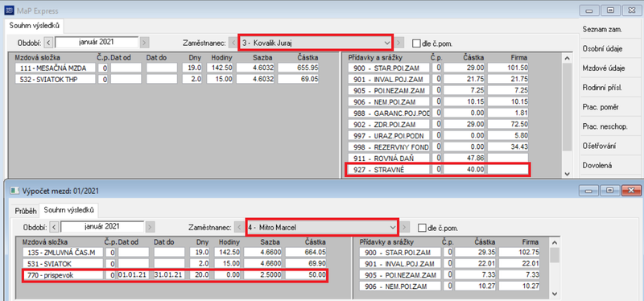Open Souhrn výsledků tab in MaP Express window

coord(35,26)
